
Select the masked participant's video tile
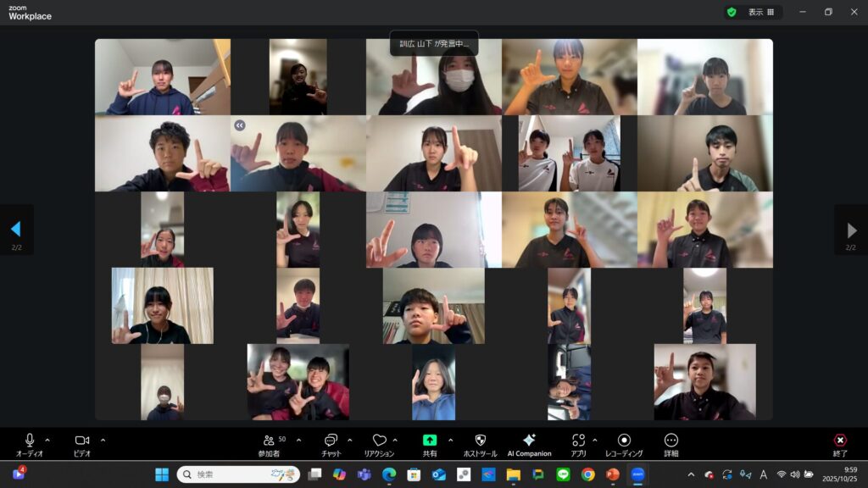click(434, 77)
